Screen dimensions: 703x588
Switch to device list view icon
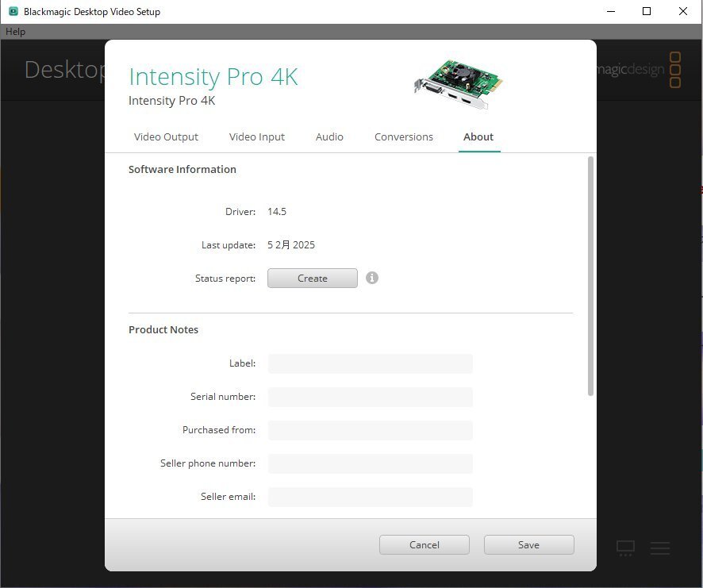[660, 548]
